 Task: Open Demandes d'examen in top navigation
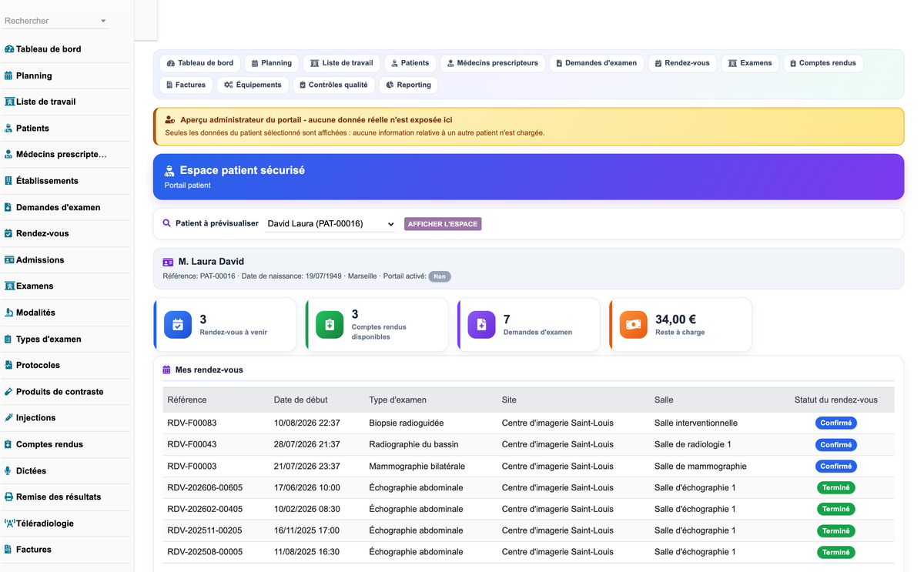(x=597, y=63)
